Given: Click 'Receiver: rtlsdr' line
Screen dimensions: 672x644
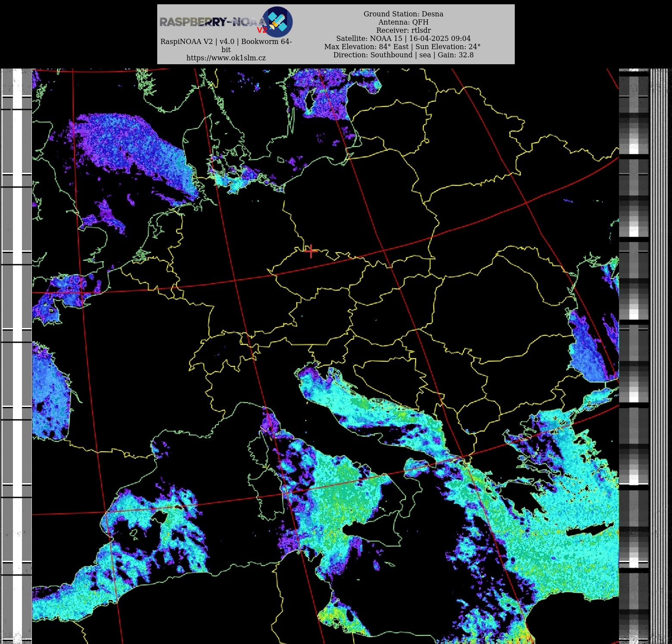Looking at the screenshot, I should (x=403, y=30).
